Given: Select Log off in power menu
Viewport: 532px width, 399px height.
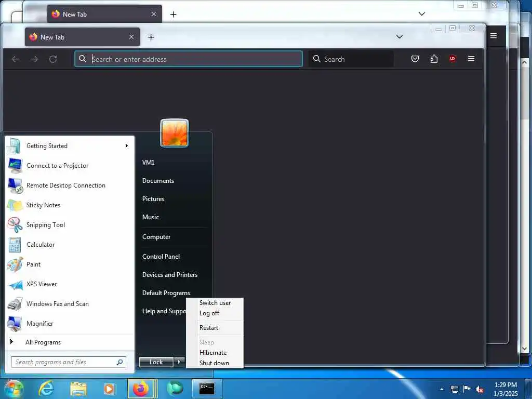Looking at the screenshot, I should click(x=209, y=313).
